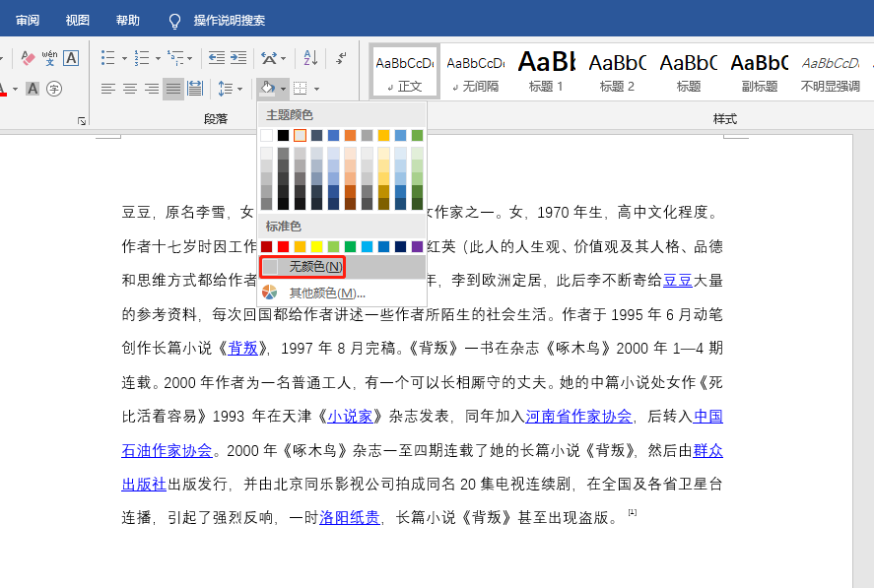Open the sort (A-Z) tool

pyautogui.click(x=309, y=59)
